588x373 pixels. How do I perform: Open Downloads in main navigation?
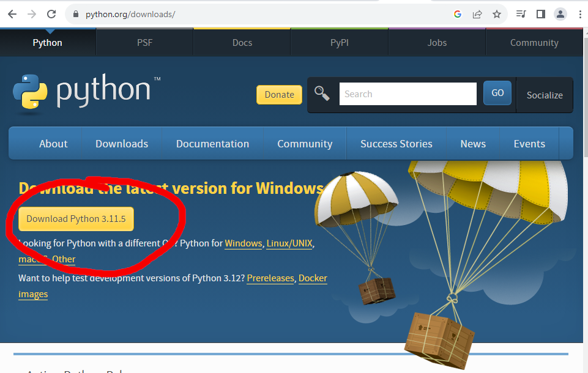[x=122, y=144]
